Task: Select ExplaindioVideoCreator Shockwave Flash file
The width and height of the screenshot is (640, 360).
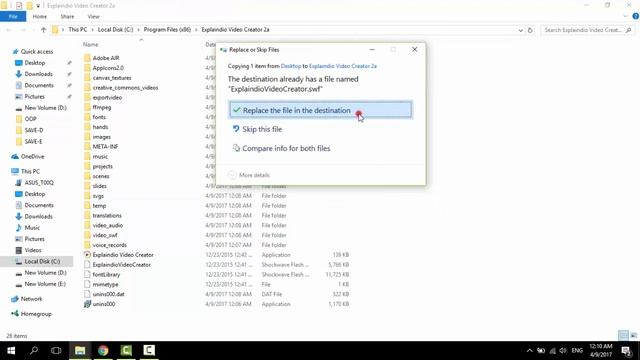Action: 121,265
